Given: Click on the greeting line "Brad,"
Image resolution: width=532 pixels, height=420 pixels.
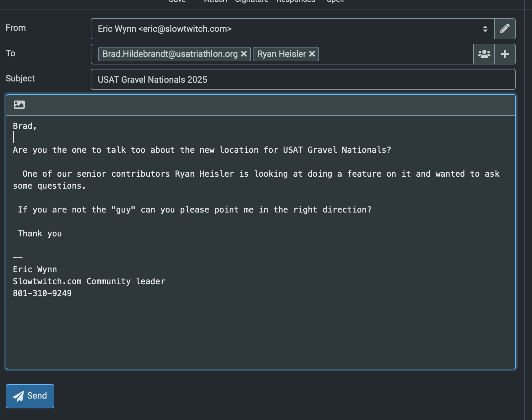Looking at the screenshot, I should (x=25, y=126).
